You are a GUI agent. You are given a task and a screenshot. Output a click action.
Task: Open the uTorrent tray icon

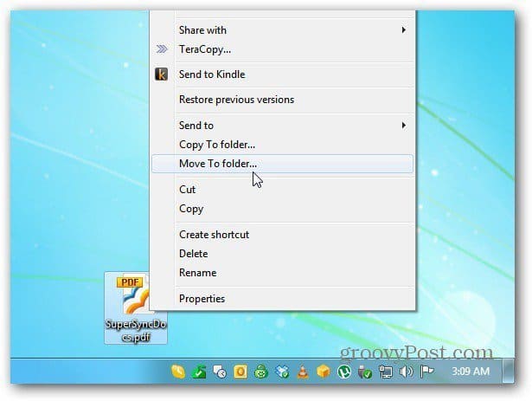pyautogui.click(x=344, y=372)
